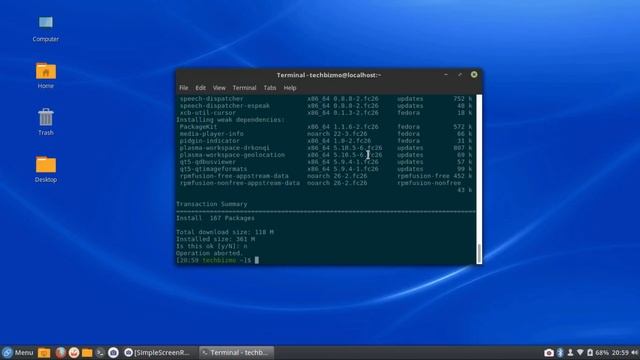The width and height of the screenshot is (640, 360).
Task: Click the 'qt5-qdbusviewer' package name
Action: tap(208, 162)
